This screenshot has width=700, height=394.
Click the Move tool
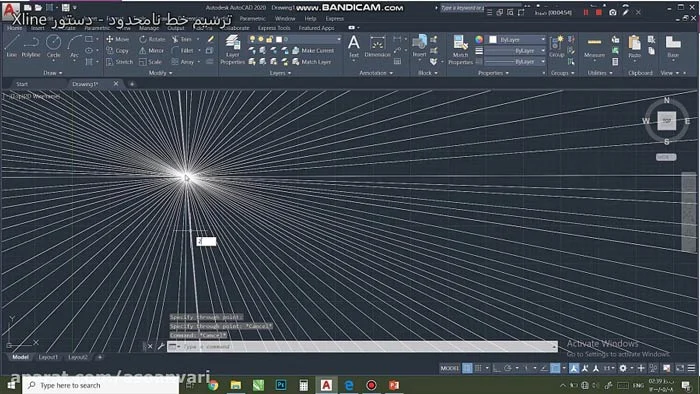118,39
